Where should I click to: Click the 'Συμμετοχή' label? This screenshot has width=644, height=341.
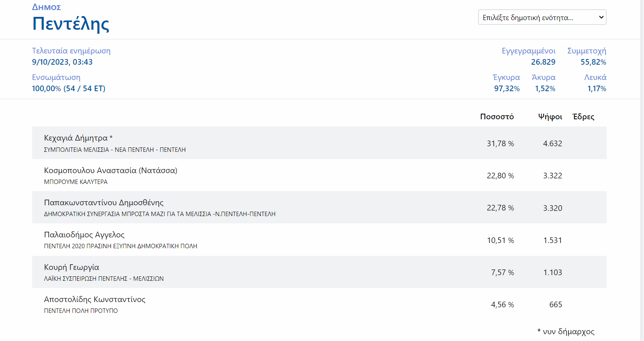click(587, 51)
